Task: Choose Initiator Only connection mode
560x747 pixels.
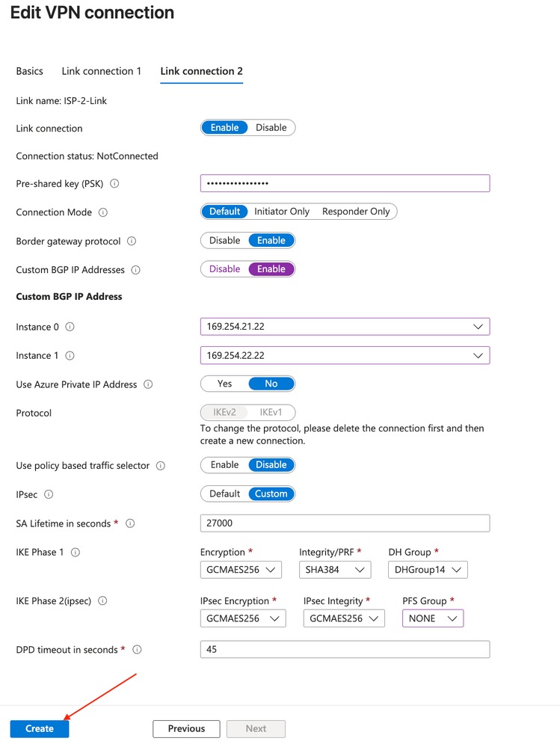Action: pyautogui.click(x=281, y=212)
